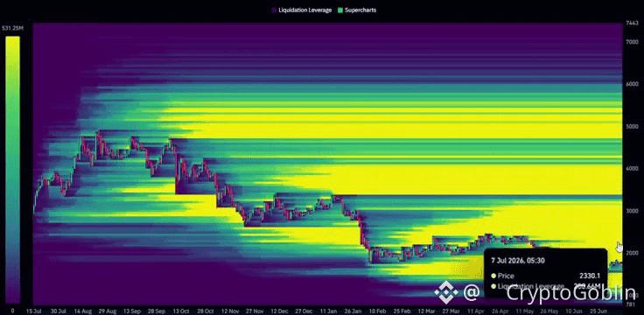Click the 7443 price axis label
Image resolution: width=644 pixels, height=315 pixels.
tap(631, 24)
